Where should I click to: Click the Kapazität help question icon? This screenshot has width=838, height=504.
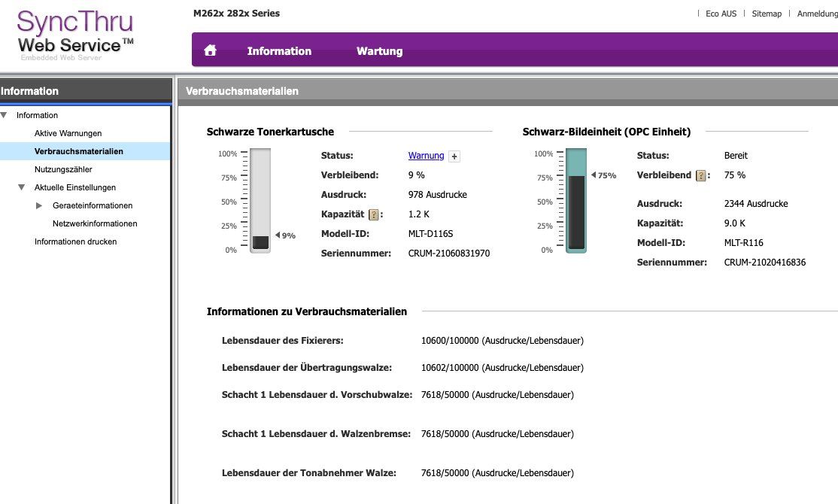click(374, 215)
